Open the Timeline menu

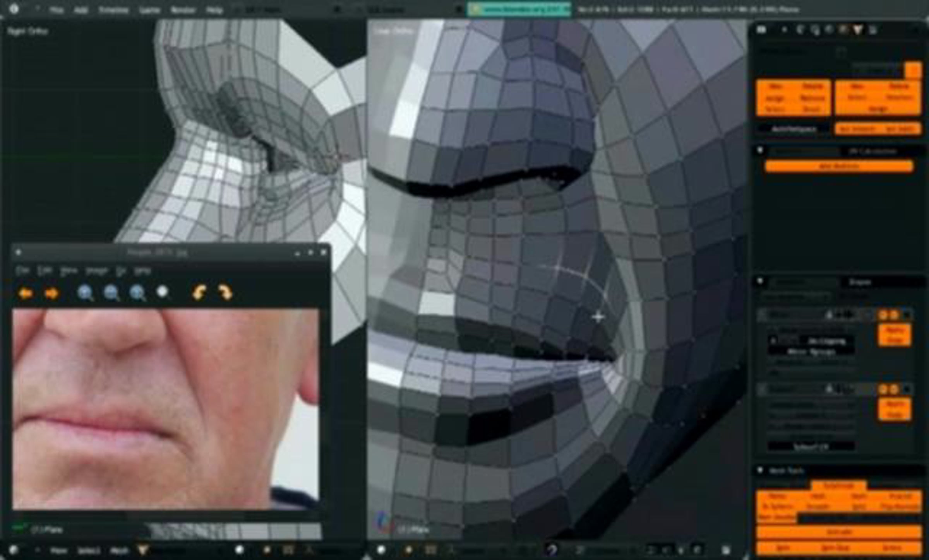point(113,10)
